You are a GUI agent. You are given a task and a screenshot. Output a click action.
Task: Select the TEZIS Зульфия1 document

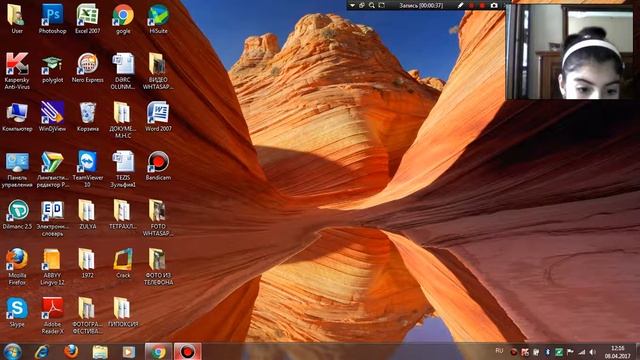(123, 169)
